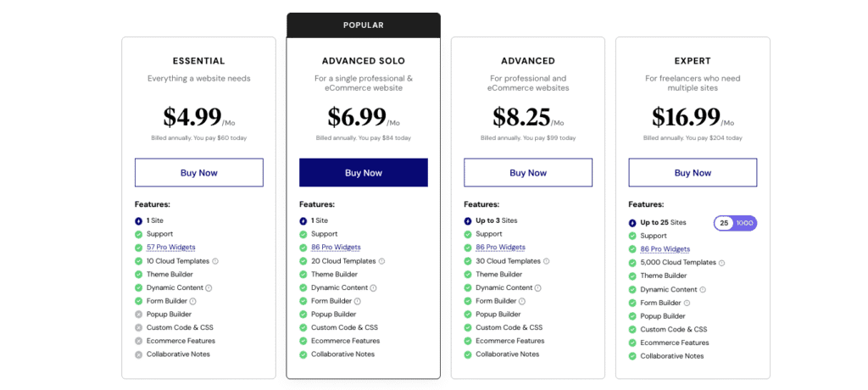Click info icon beside Essential's 10 Cloud Templates
This screenshot has height=390, width=868.
215,261
